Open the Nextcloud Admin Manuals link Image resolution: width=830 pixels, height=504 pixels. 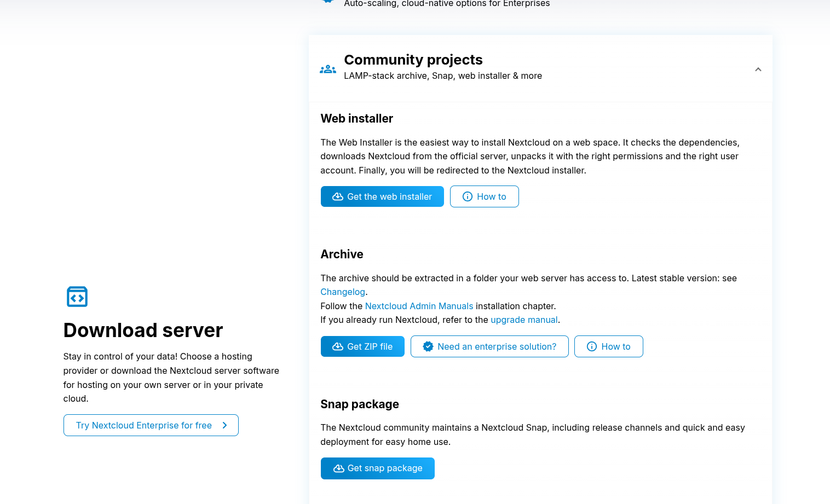(419, 306)
